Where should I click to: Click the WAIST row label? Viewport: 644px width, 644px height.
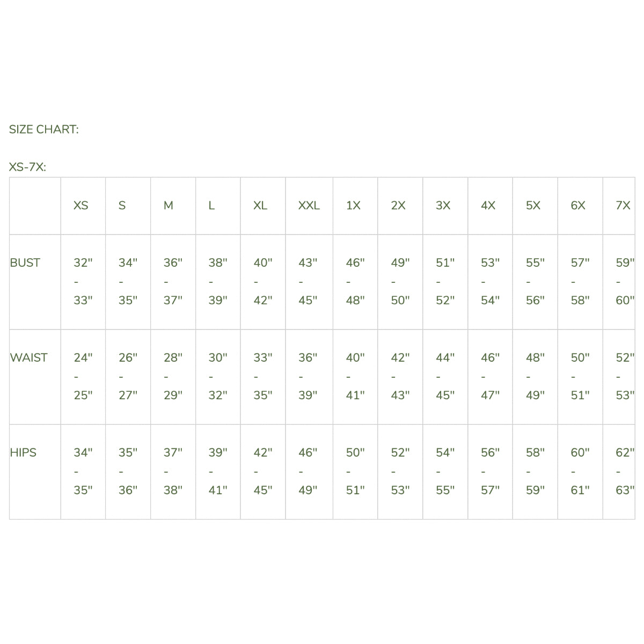(28, 357)
